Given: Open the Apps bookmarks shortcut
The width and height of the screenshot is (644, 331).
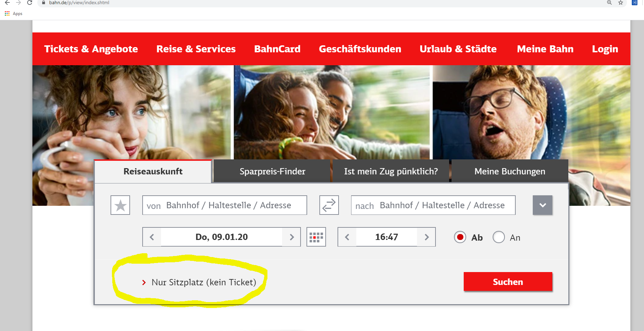Looking at the screenshot, I should click(14, 14).
